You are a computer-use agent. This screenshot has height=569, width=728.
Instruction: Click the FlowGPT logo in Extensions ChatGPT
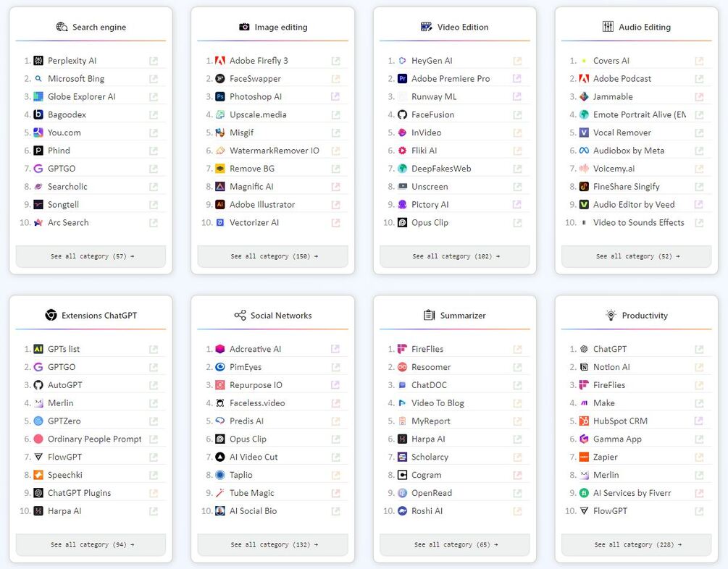(x=38, y=457)
